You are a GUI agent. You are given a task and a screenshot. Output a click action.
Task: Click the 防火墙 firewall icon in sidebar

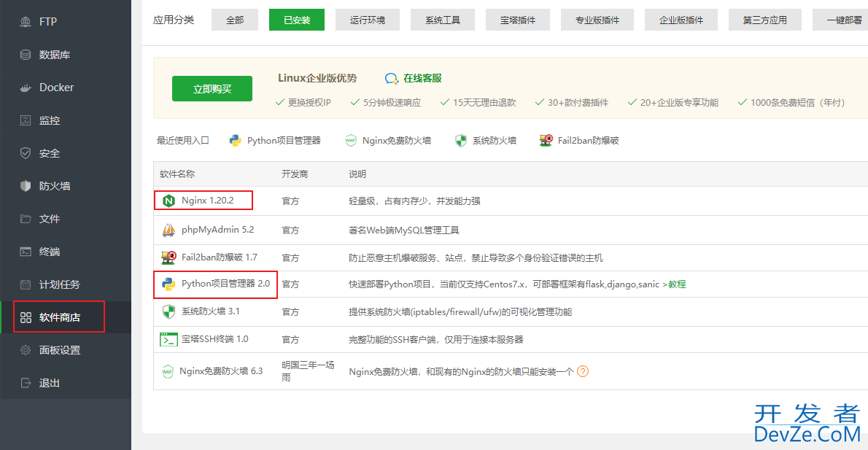click(26, 186)
